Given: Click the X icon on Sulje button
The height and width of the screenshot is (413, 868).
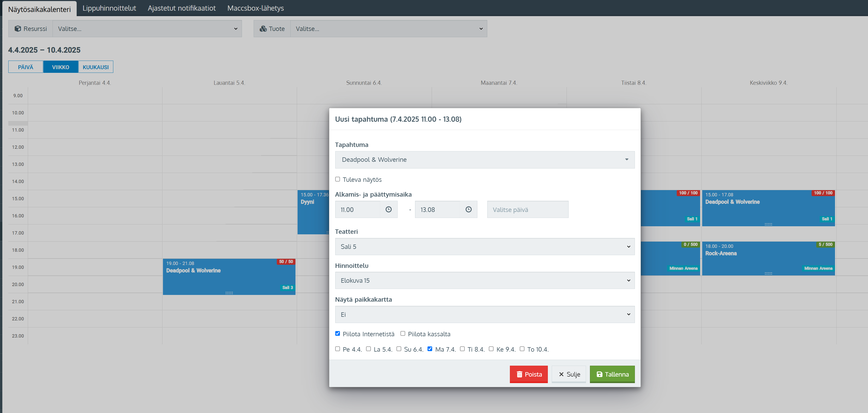Looking at the screenshot, I should pos(561,374).
